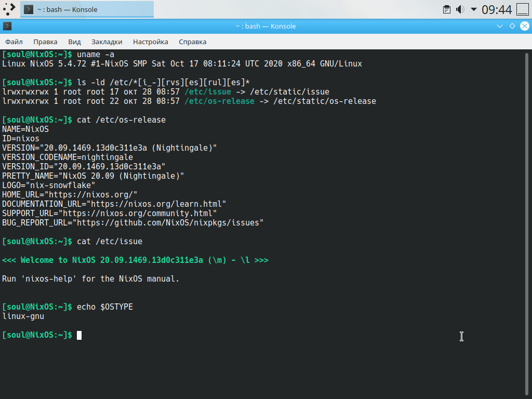Open the volume speaker tray icon
The width and height of the screenshot is (532, 399).
click(x=460, y=9)
